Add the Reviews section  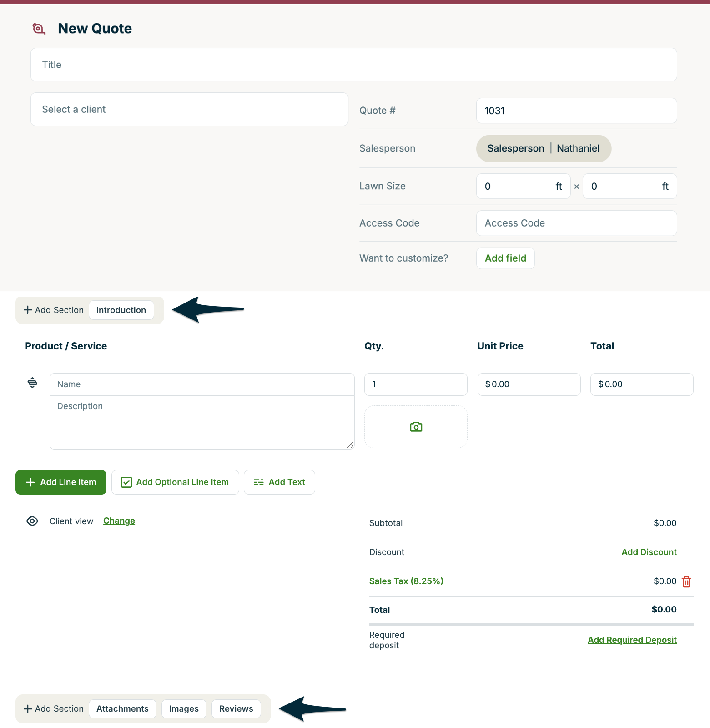pos(236,709)
